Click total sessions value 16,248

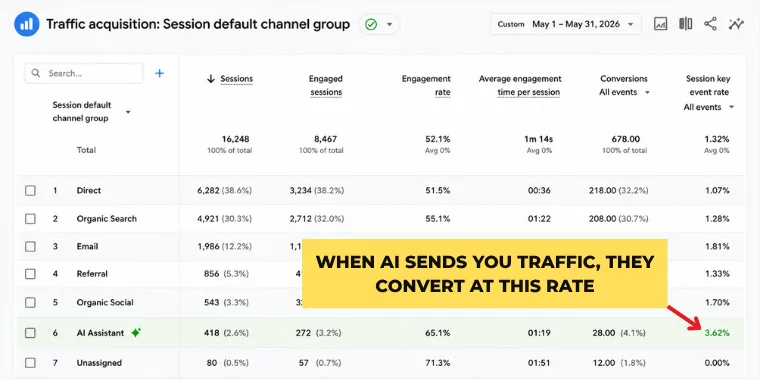coord(236,139)
